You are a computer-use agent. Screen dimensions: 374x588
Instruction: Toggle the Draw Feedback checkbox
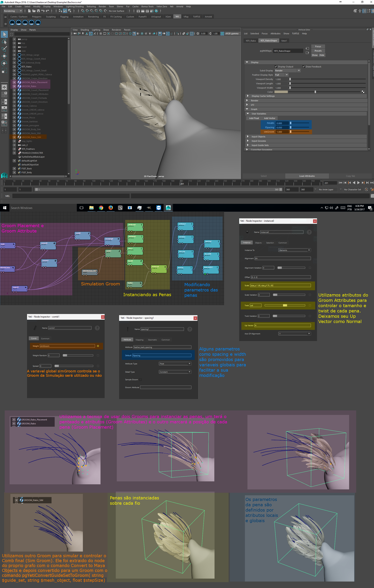(x=303, y=67)
